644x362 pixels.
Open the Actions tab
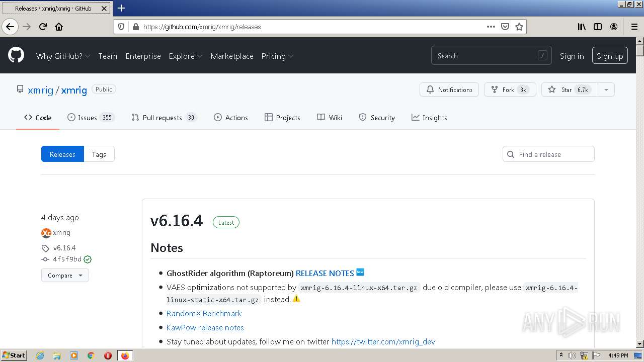pyautogui.click(x=231, y=118)
